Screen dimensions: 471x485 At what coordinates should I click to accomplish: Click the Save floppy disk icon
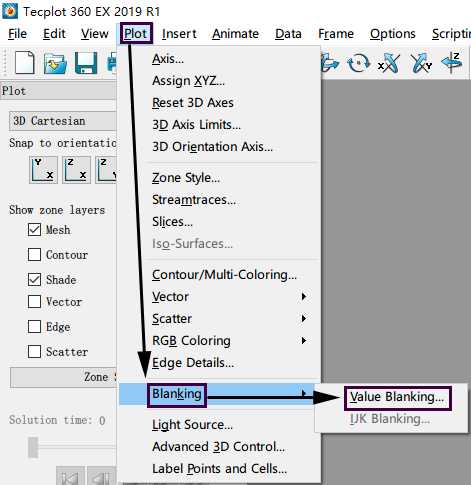[86, 63]
